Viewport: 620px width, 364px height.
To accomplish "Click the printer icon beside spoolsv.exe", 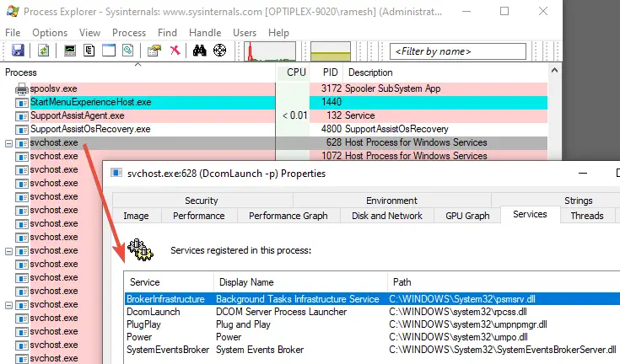I will [x=22, y=88].
